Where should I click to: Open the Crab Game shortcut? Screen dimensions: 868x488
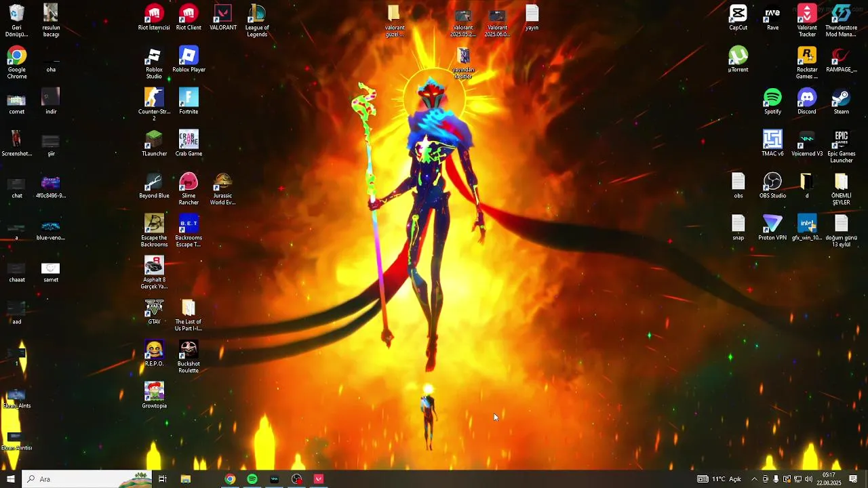189,144
